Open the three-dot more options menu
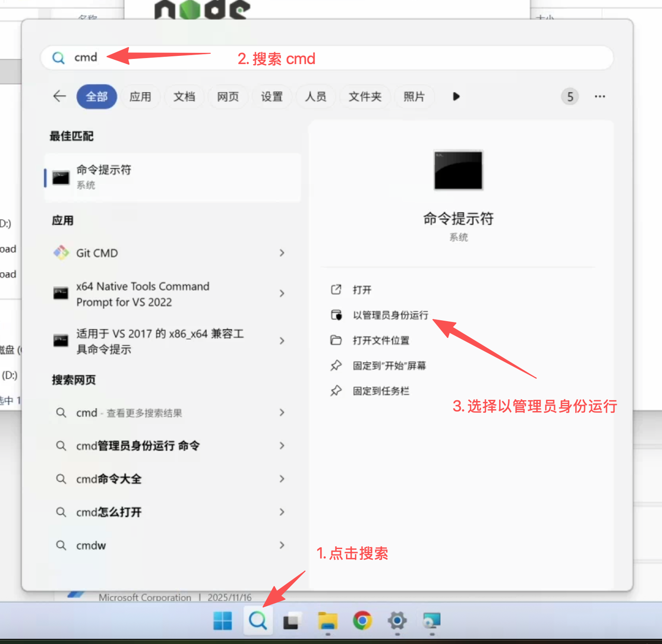The width and height of the screenshot is (662, 644). pyautogui.click(x=599, y=96)
